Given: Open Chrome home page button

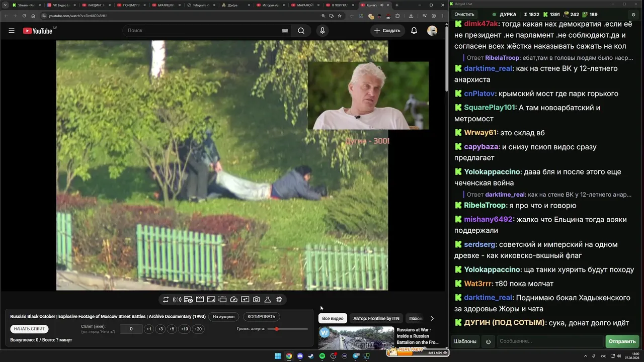Looking at the screenshot, I should point(33,16).
